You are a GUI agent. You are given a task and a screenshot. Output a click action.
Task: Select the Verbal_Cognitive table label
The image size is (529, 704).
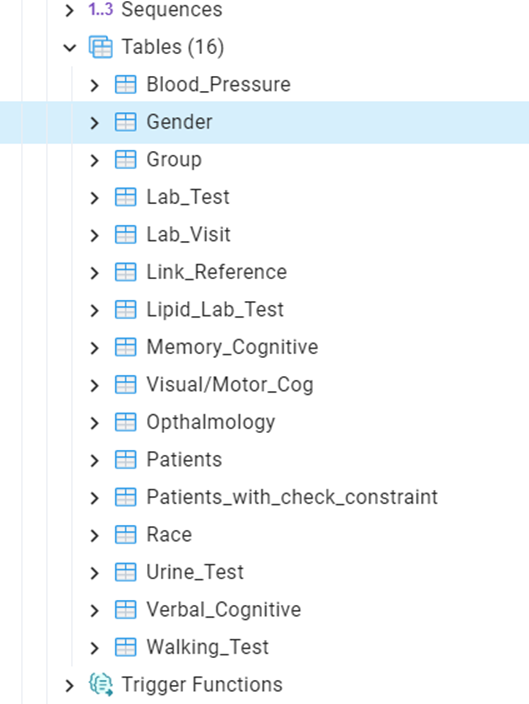tap(224, 610)
